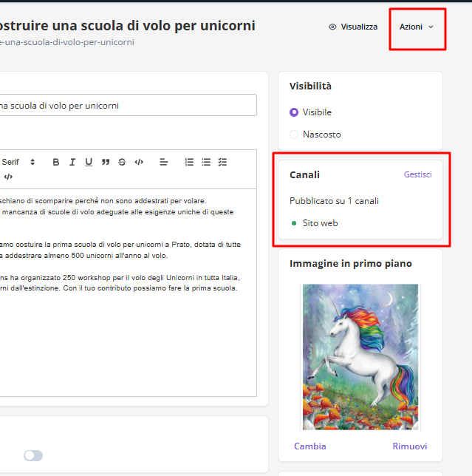Click the text alignment icon

coord(164,162)
